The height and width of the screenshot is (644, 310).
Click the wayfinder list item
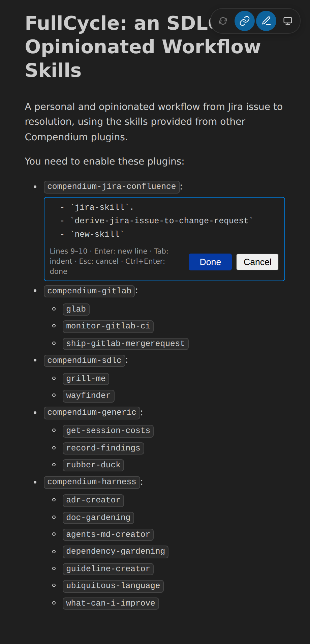[88, 396]
